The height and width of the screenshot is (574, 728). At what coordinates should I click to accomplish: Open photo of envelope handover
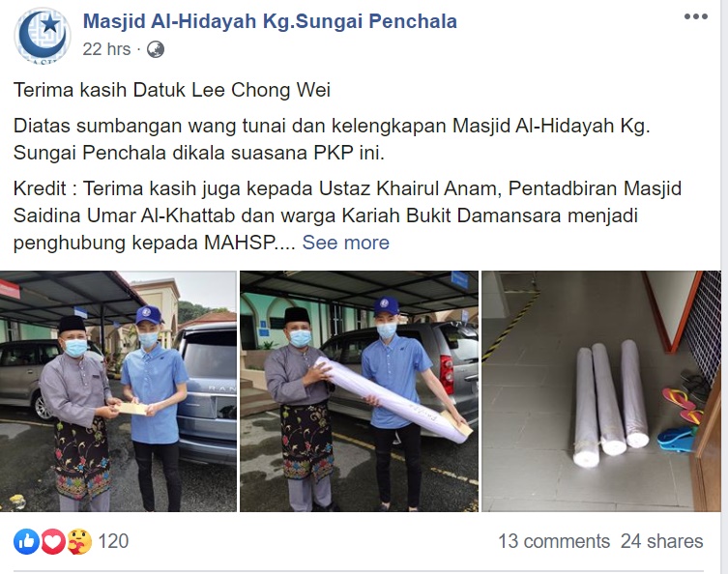click(118, 391)
